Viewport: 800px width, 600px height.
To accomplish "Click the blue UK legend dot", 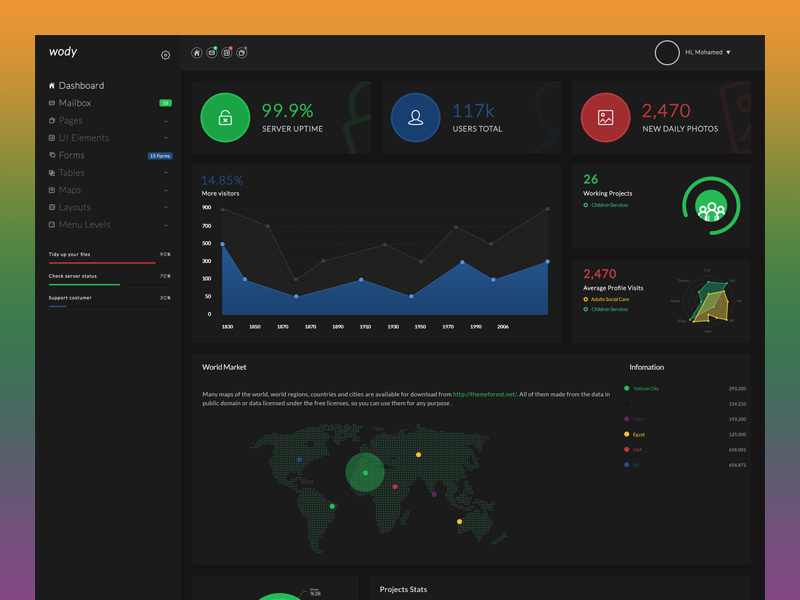I will point(627,465).
